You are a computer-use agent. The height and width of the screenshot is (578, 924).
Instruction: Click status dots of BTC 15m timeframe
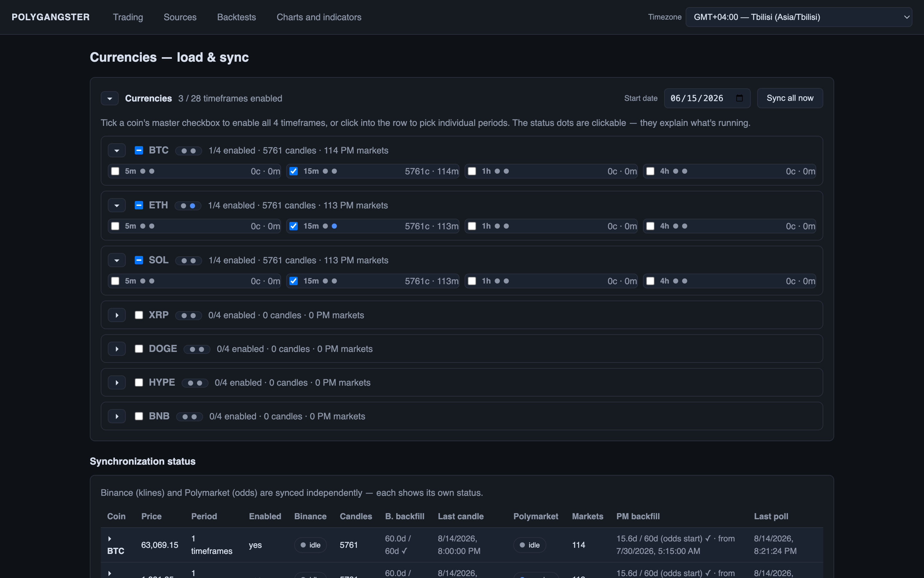point(329,171)
